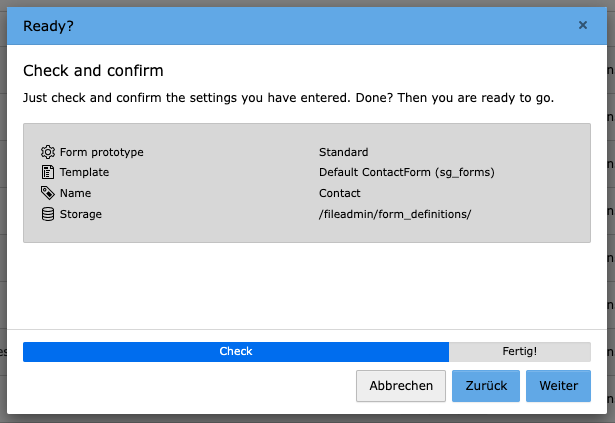Select the Name label
This screenshot has width=615, height=423.
point(75,193)
